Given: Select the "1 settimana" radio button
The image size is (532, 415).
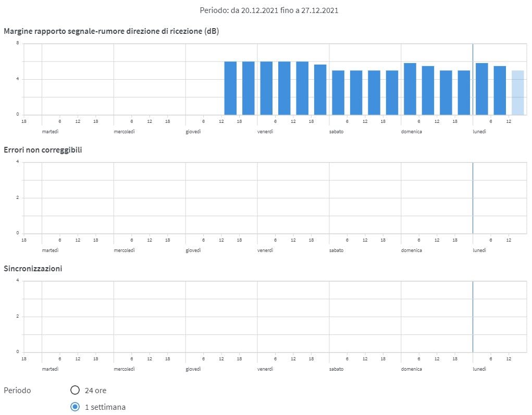Looking at the screenshot, I should [75, 407].
